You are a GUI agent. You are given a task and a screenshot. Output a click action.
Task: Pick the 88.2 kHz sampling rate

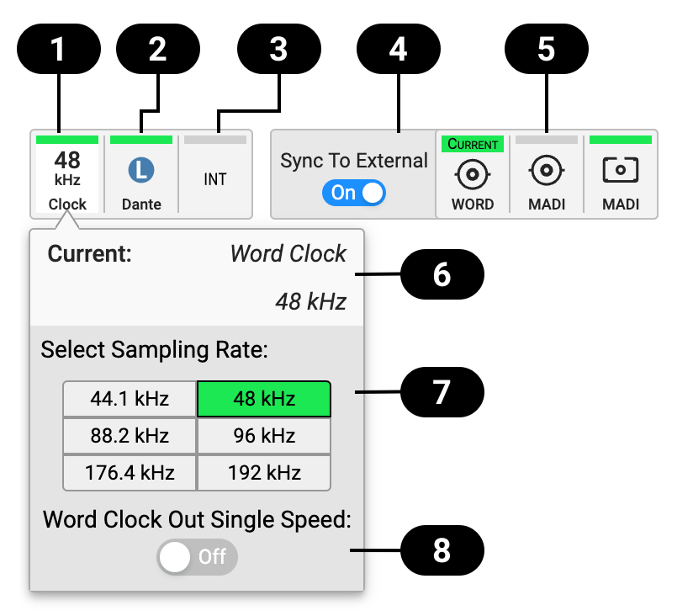(x=130, y=436)
